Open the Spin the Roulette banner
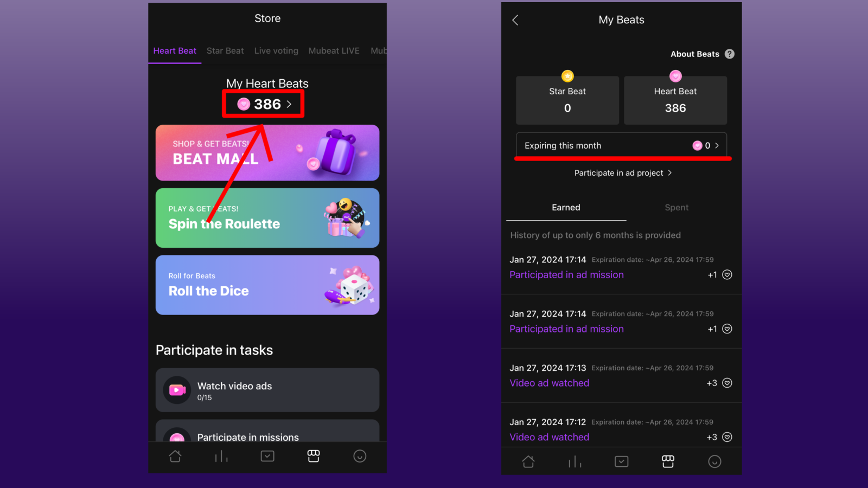Screen dimensions: 868x488 pyautogui.click(x=267, y=218)
